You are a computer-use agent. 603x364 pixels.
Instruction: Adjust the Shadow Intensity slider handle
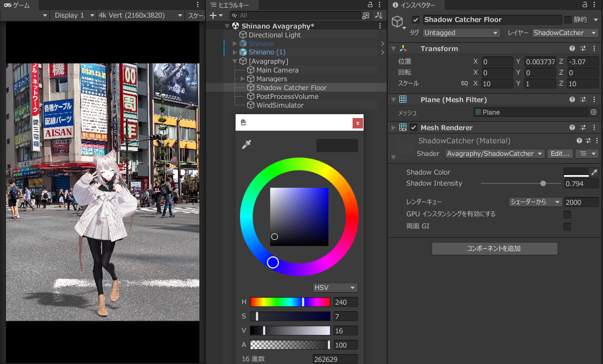click(x=543, y=184)
